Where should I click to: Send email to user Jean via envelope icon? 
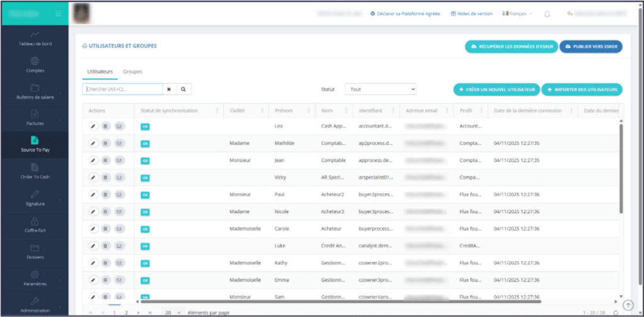(119, 160)
